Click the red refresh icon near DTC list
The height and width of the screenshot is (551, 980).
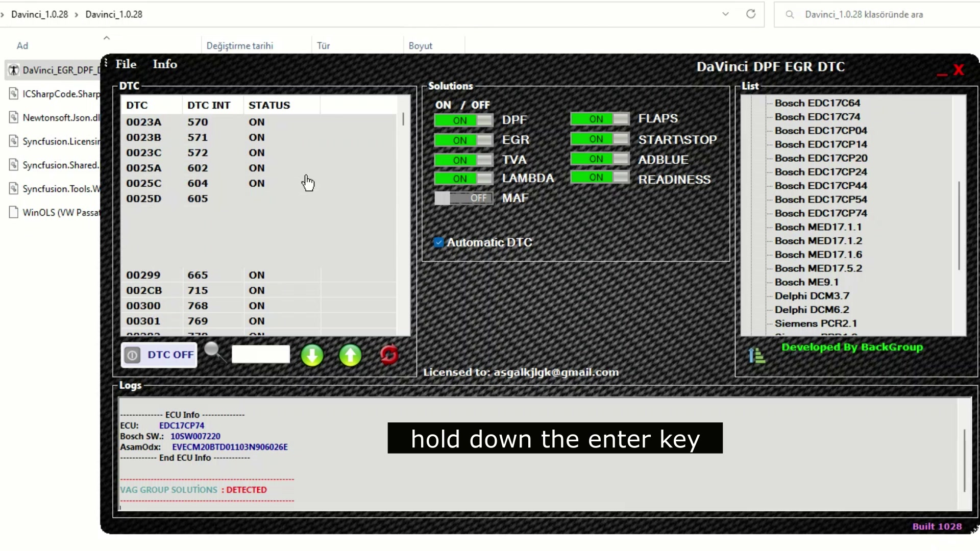click(389, 355)
